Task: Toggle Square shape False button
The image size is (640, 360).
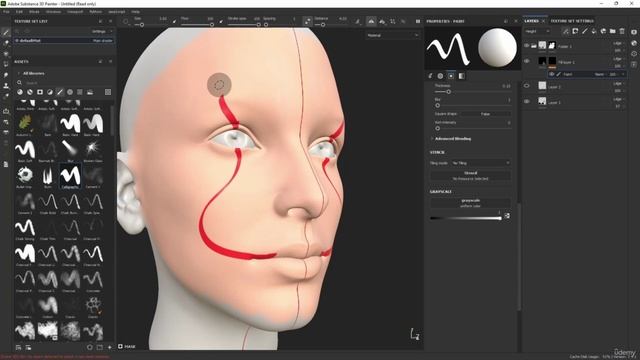Action: pyautogui.click(x=485, y=114)
